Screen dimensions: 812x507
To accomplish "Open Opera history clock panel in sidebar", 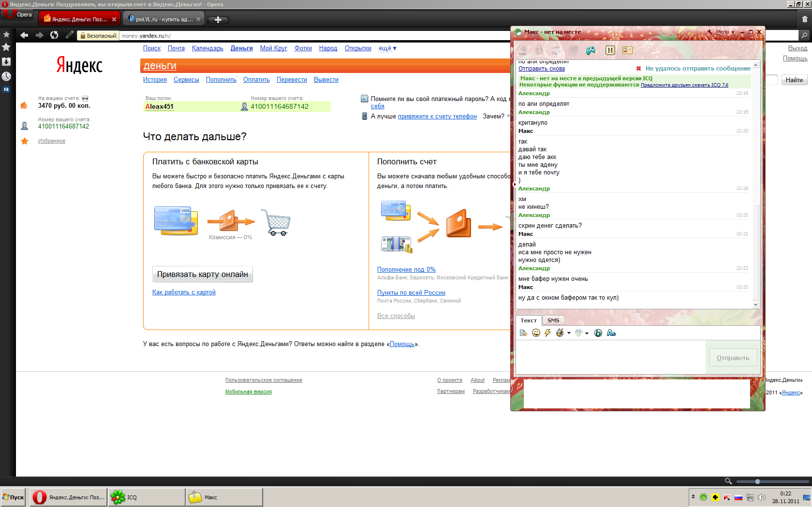I will pos(6,76).
